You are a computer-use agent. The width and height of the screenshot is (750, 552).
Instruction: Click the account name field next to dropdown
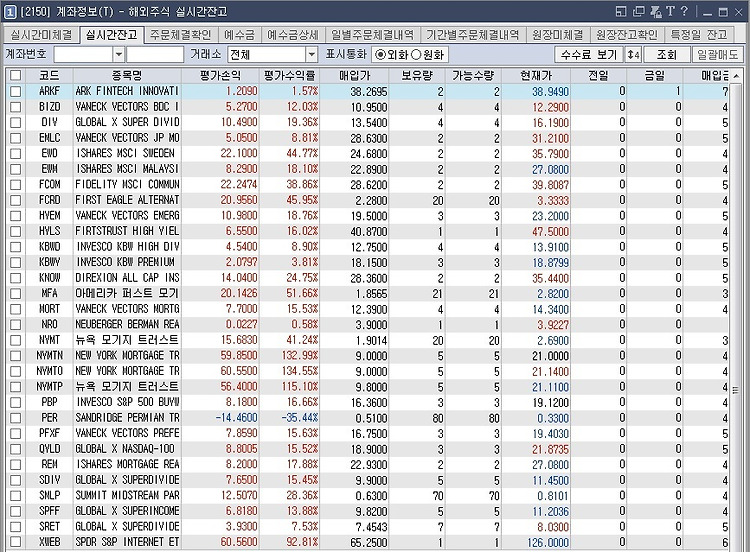(x=155, y=55)
